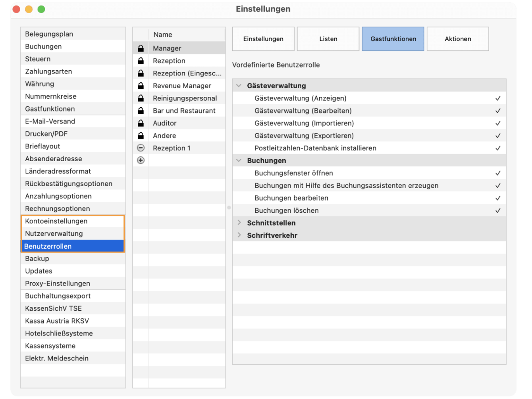This screenshot has width=532, height=399.
Task: Open Backup settings
Action: coord(73,259)
